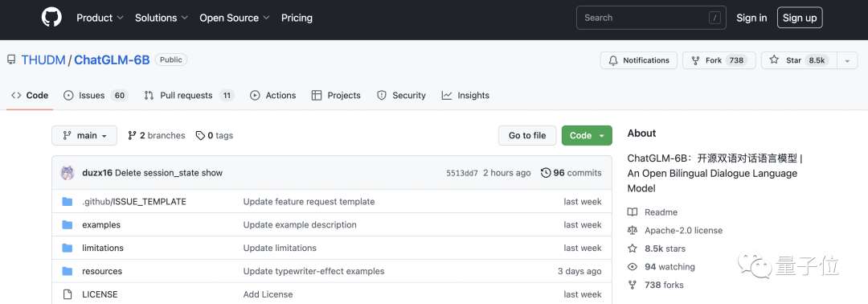Open the .github/ISSUE_TEMPLATE folder
The image size is (868, 304).
click(134, 202)
